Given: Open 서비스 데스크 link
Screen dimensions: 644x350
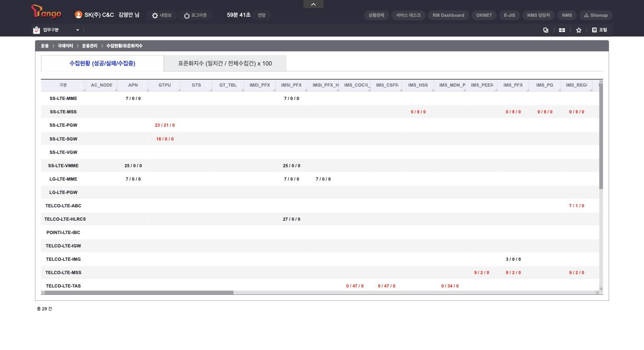Looking at the screenshot, I should [408, 15].
